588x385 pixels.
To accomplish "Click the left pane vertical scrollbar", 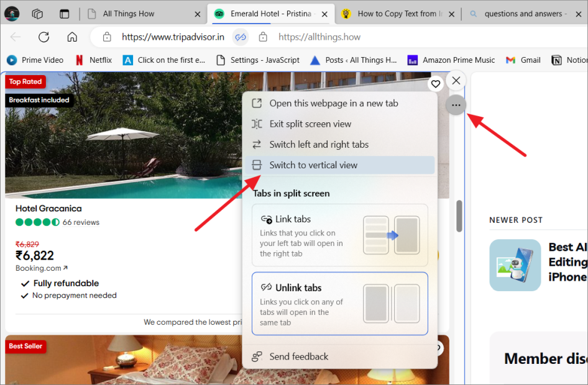I will point(459,215).
